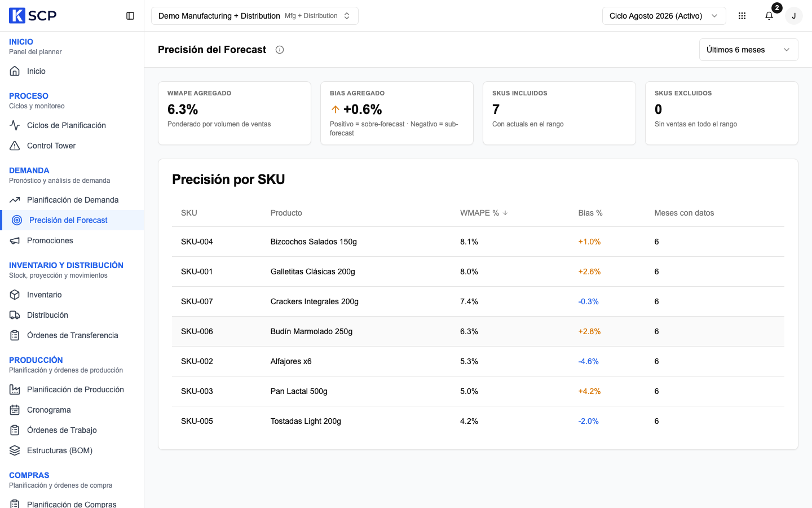
Task: Click the Control Tower warning icon
Action: point(15,146)
